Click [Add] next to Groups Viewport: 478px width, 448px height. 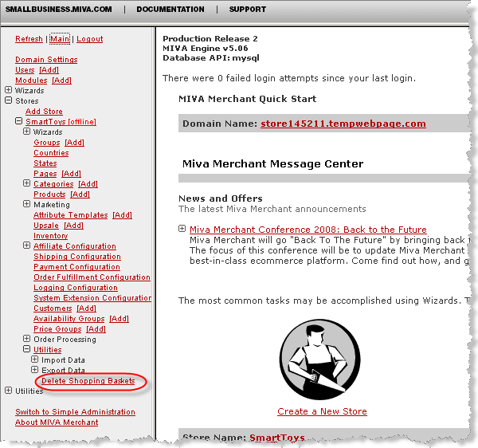point(74,143)
